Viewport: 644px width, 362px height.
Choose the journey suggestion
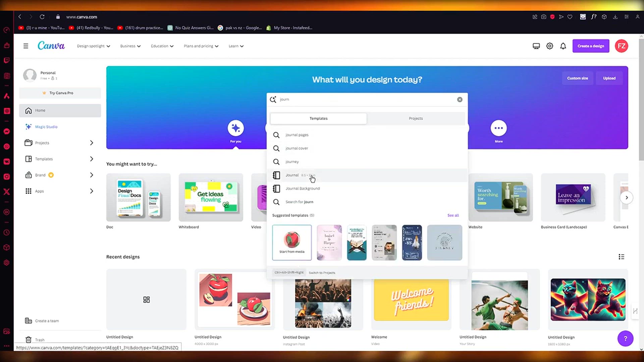(x=367, y=162)
